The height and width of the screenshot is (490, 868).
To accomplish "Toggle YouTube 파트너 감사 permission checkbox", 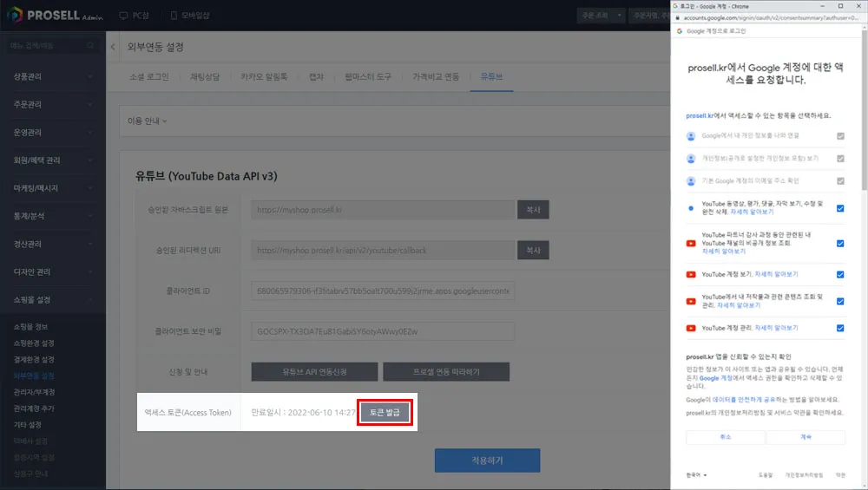I will 840,244.
